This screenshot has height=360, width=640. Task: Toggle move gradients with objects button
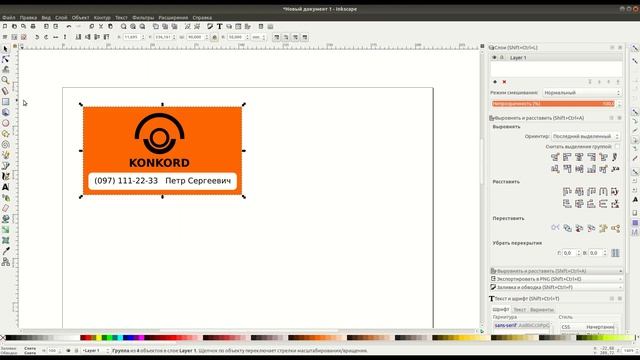(x=295, y=37)
